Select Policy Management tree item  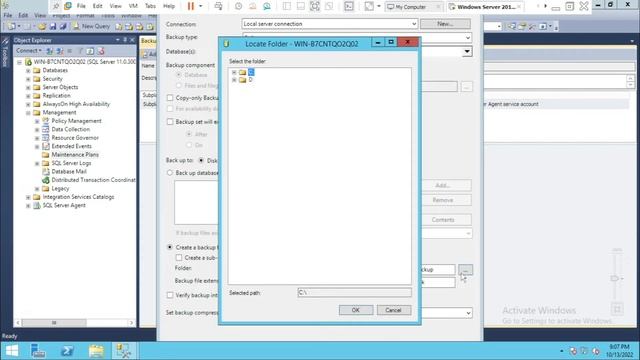[76, 121]
